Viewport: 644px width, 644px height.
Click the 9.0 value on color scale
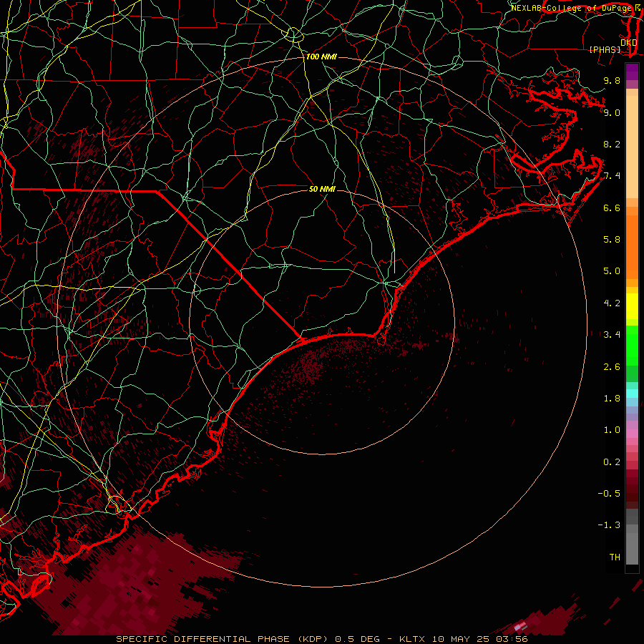(612, 112)
